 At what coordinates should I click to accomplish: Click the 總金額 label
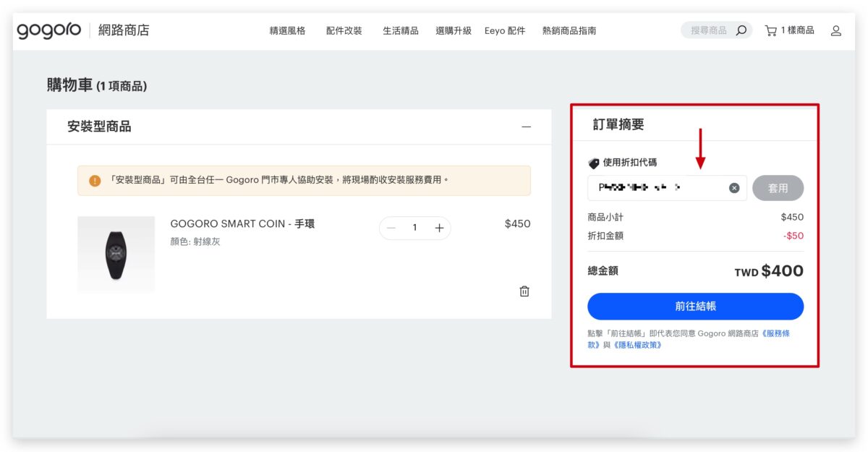click(x=603, y=271)
